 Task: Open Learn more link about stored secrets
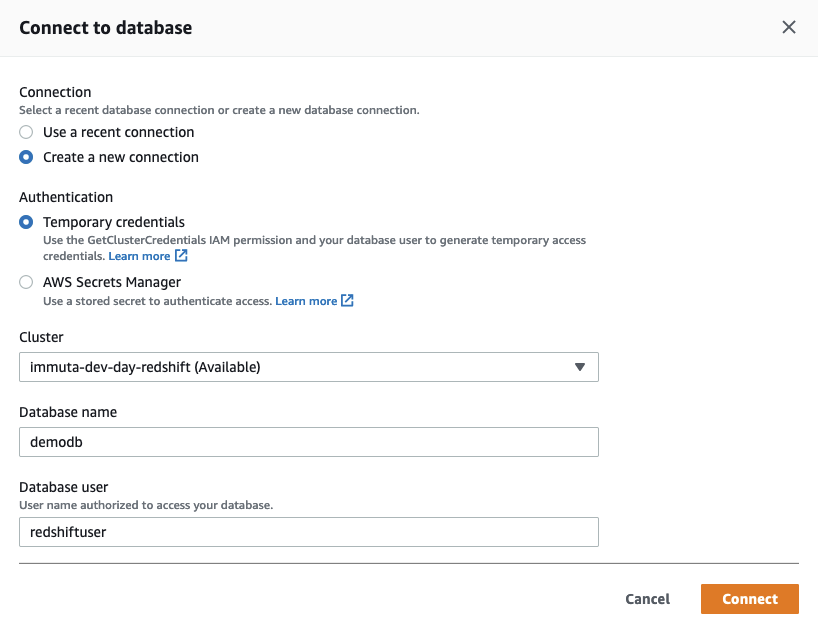coord(306,301)
